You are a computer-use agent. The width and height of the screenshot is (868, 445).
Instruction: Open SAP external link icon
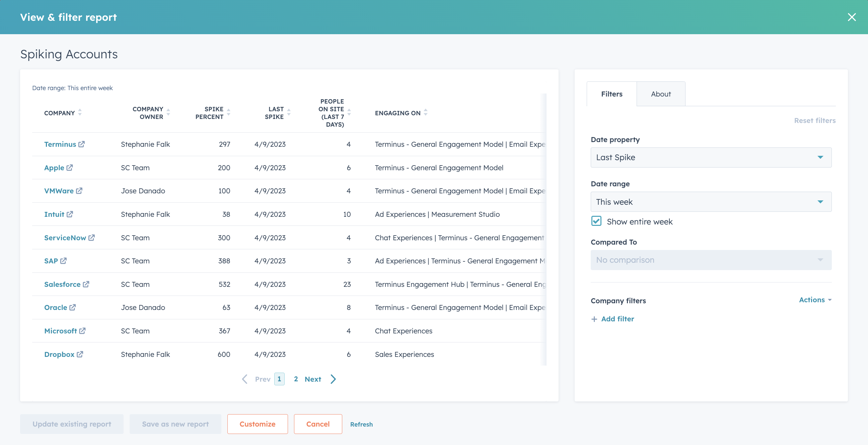[64, 261]
